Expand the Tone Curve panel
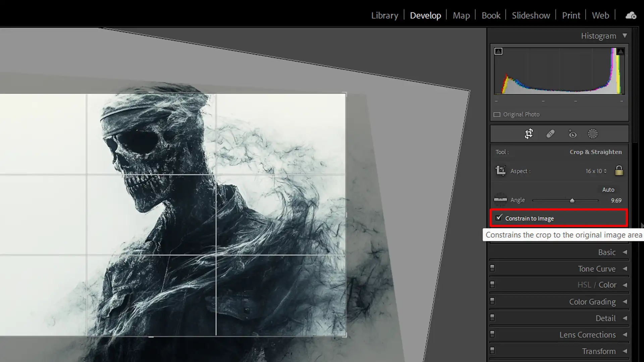The image size is (644, 362). [x=625, y=268]
